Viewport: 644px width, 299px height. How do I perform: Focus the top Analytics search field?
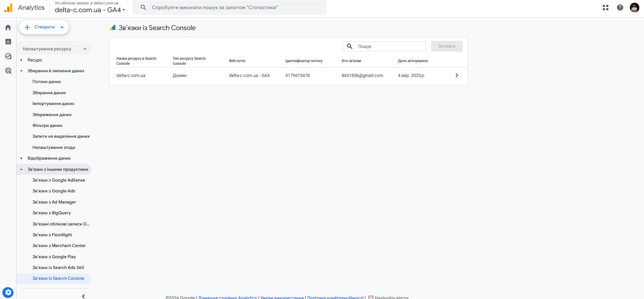[x=229, y=7]
